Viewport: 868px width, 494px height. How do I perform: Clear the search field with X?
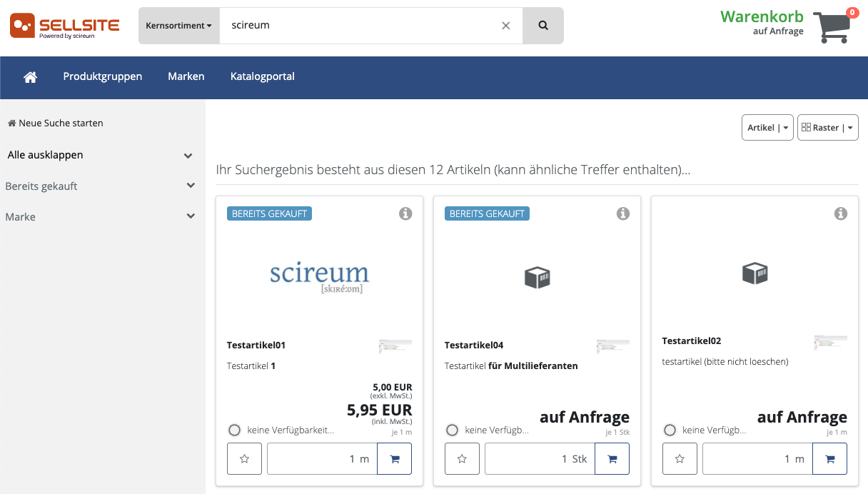[x=506, y=26]
